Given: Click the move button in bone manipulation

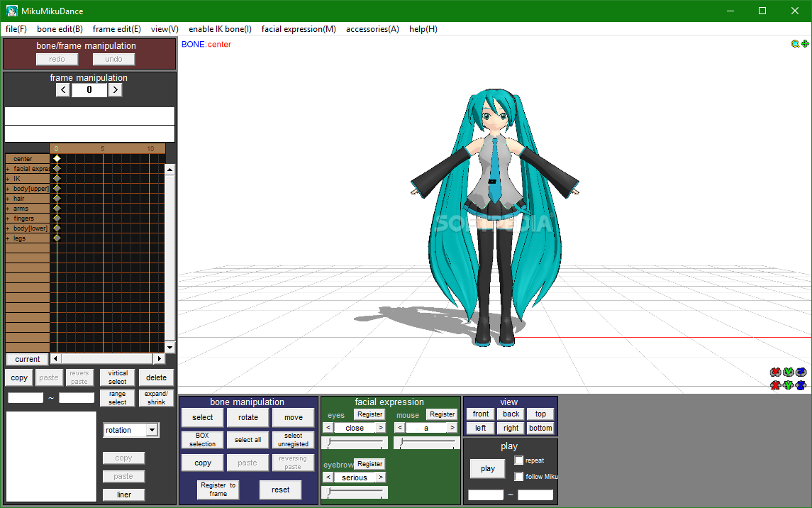Looking at the screenshot, I should tap(293, 417).
